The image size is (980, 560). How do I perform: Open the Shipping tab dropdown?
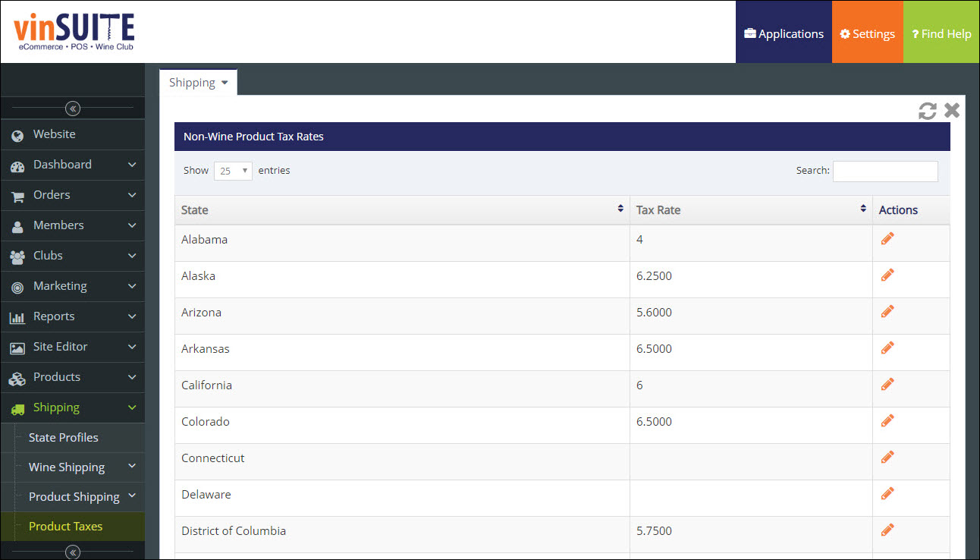tap(199, 83)
